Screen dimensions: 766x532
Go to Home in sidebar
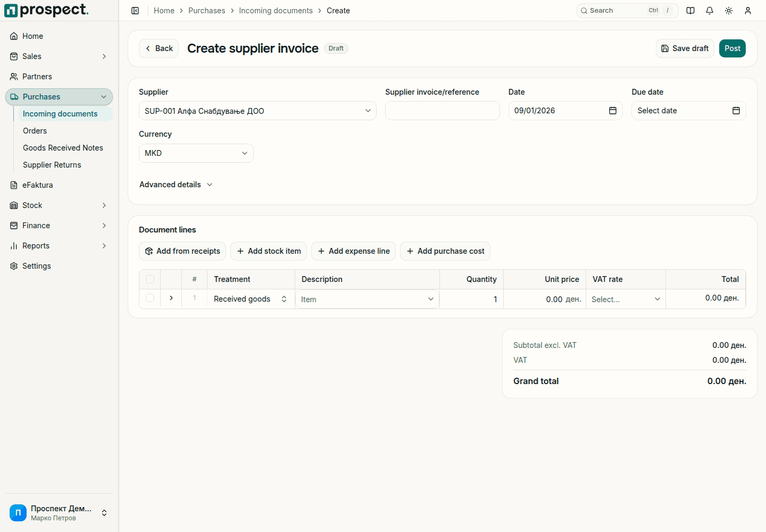(59, 36)
